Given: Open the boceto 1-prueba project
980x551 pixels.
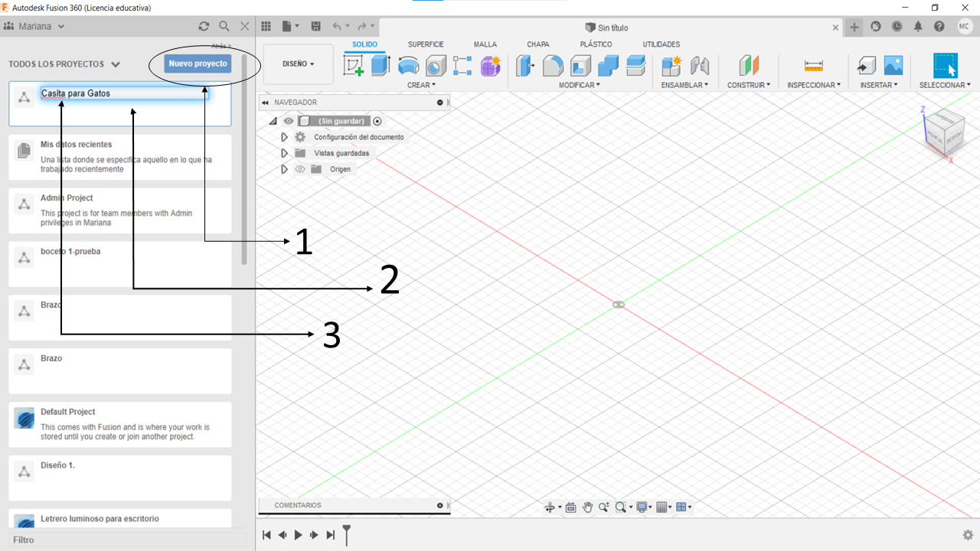Looking at the screenshot, I should pos(120,265).
